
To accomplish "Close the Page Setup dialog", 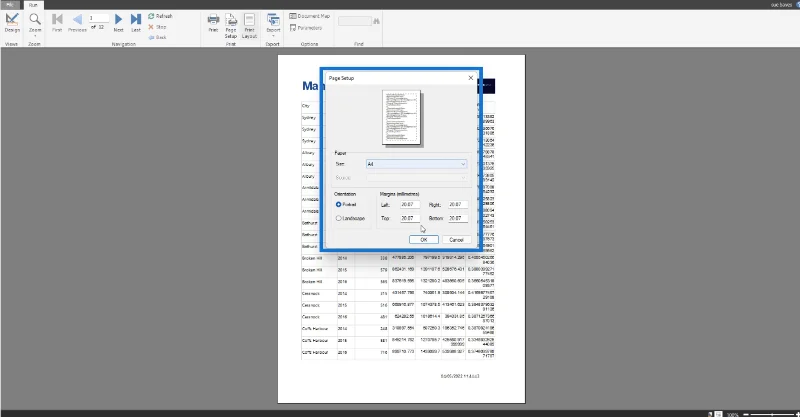I will [470, 78].
